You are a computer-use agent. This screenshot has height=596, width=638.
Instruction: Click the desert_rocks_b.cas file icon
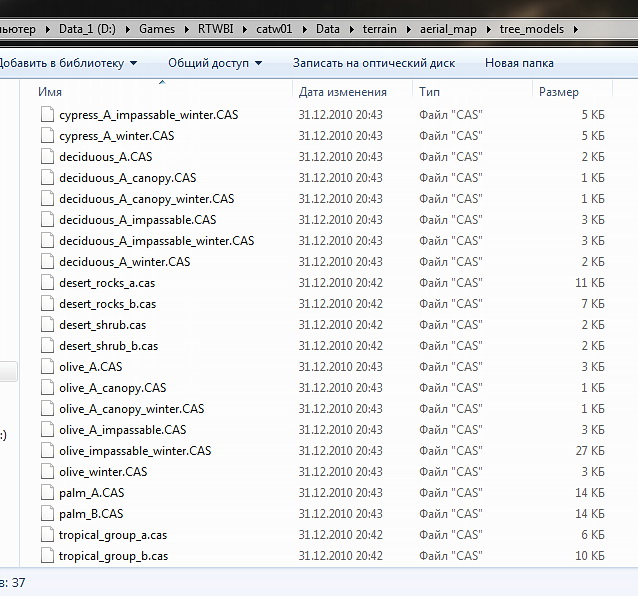[47, 304]
